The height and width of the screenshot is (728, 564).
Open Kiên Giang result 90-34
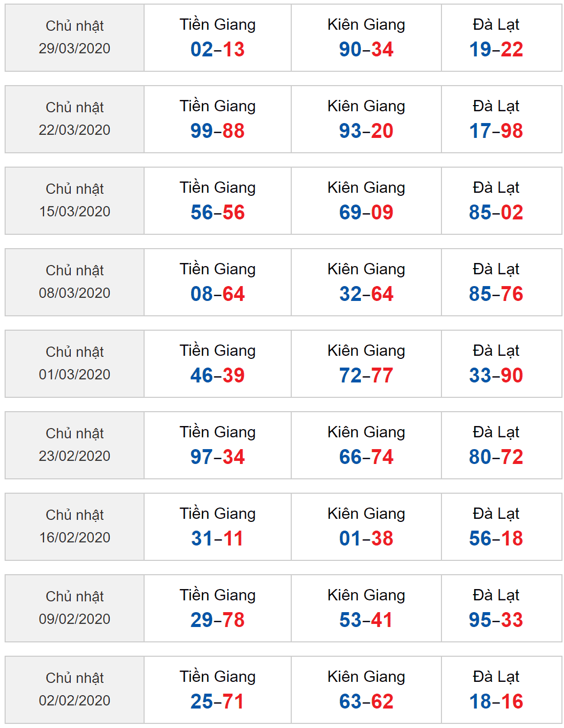366,50
